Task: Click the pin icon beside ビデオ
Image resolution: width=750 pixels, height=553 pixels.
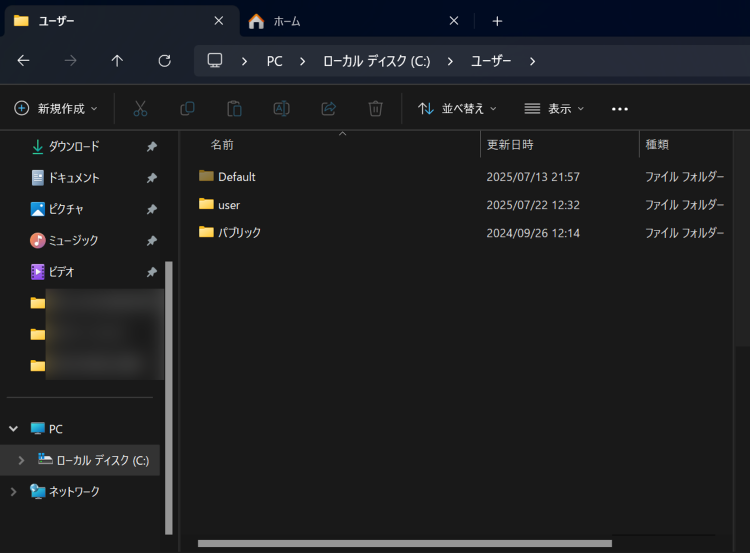Action: click(x=152, y=272)
